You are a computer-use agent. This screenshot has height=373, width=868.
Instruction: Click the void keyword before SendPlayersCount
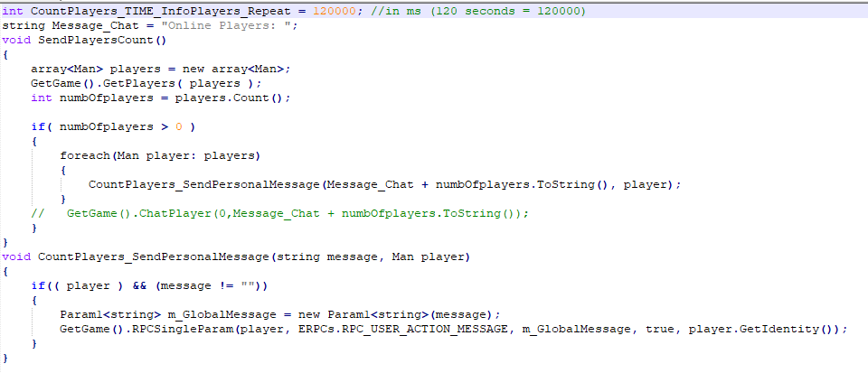point(16,40)
